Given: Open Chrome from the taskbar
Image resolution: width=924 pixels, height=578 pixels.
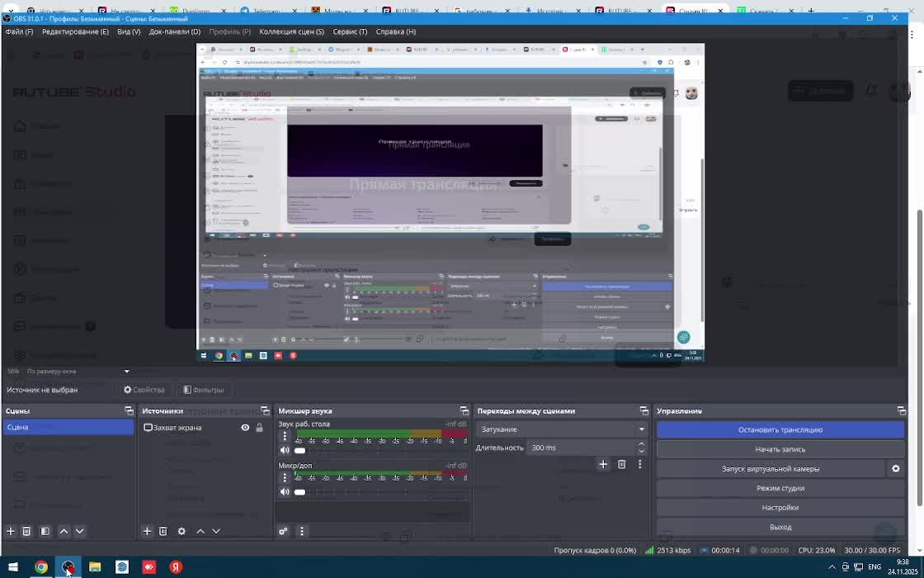Looking at the screenshot, I should (40, 567).
